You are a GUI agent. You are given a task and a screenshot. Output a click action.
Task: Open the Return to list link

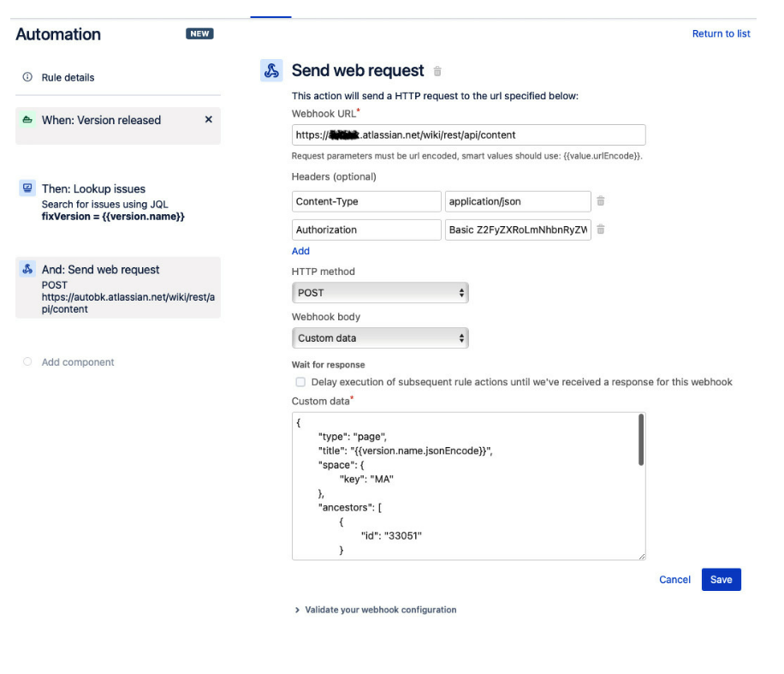coord(722,33)
